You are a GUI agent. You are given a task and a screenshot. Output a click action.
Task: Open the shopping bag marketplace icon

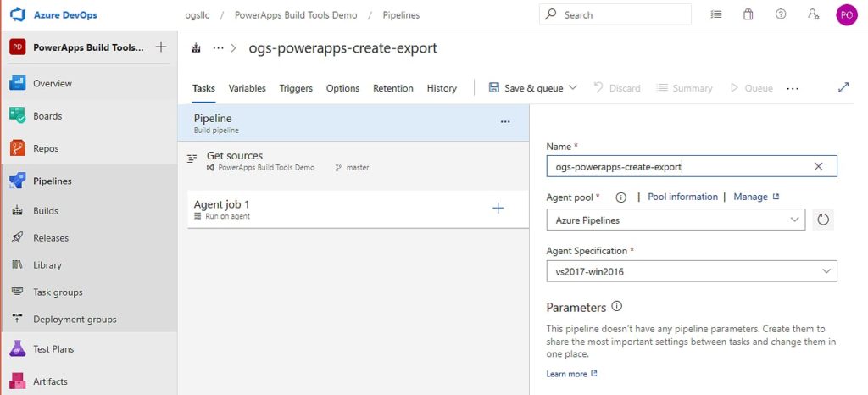click(748, 14)
